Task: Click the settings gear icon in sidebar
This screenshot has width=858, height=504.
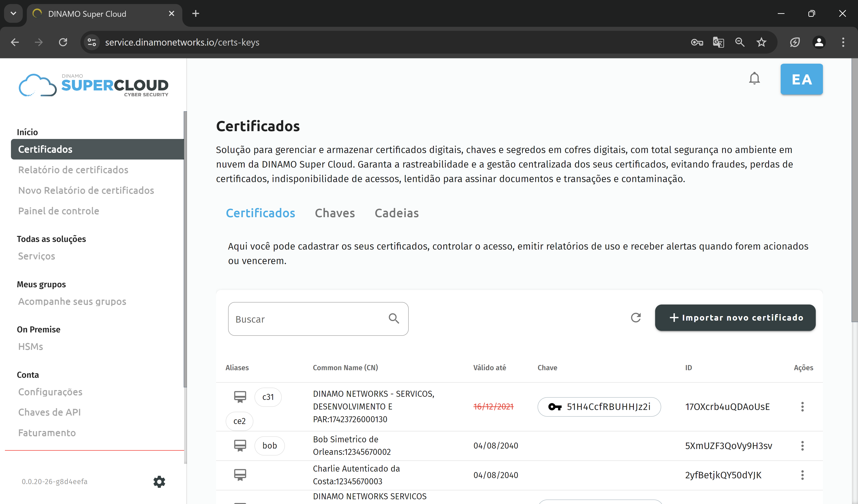Action: tap(159, 482)
